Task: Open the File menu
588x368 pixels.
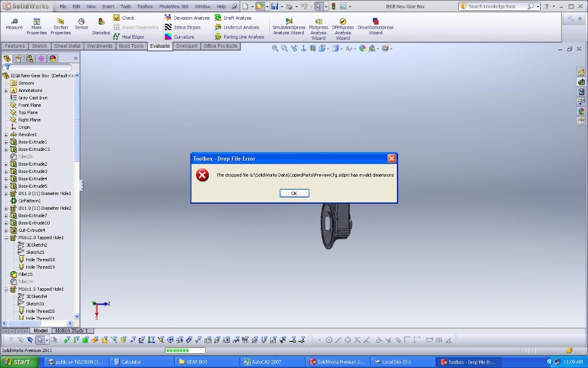Action: [x=63, y=6]
